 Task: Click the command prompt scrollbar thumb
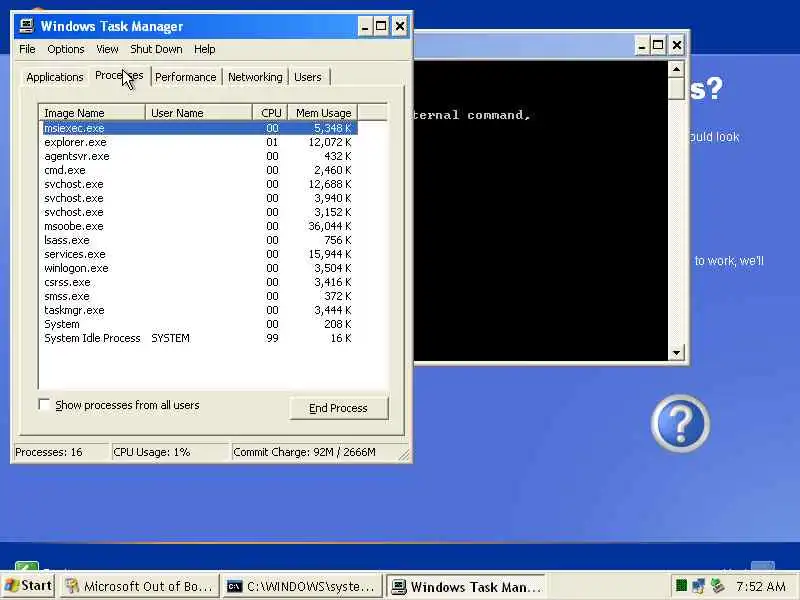676,89
